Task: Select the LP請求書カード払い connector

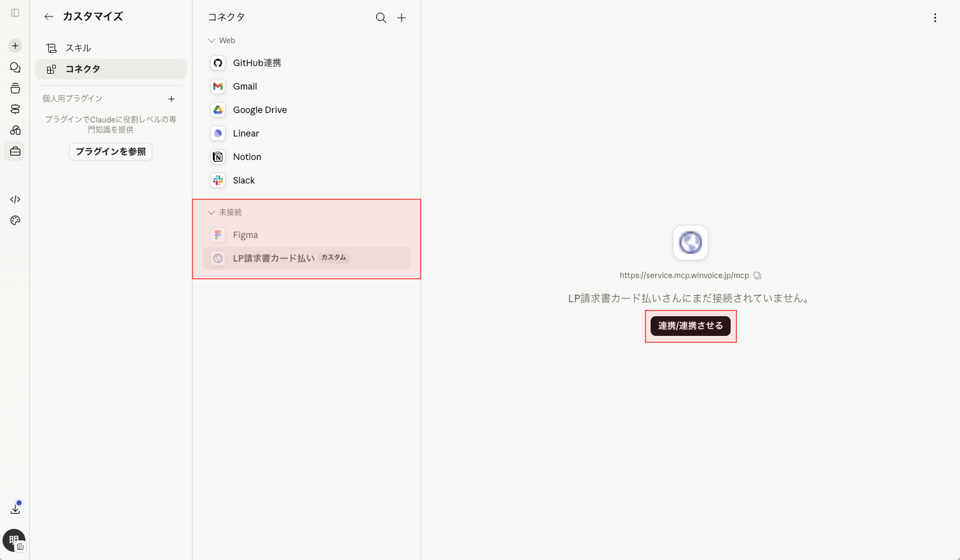Action: click(x=306, y=258)
